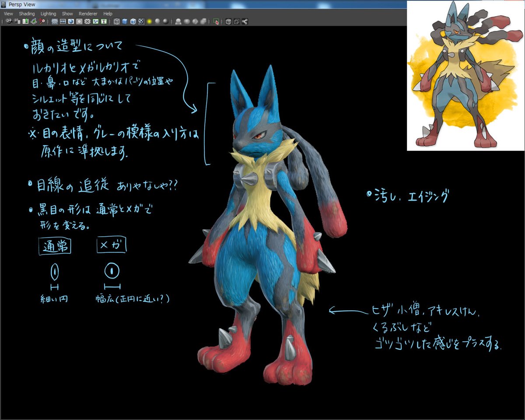Click the Persp View window icon
The image size is (525, 420).
click(x=4, y=4)
